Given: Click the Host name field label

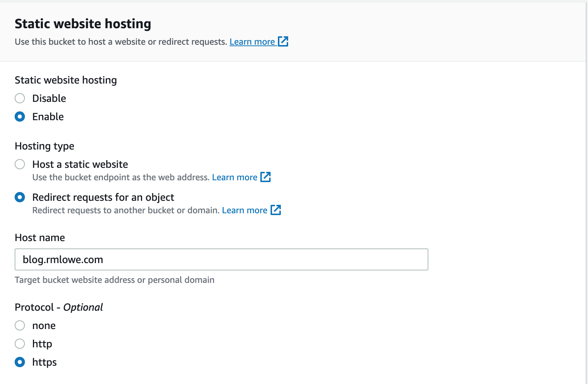Looking at the screenshot, I should coord(40,238).
